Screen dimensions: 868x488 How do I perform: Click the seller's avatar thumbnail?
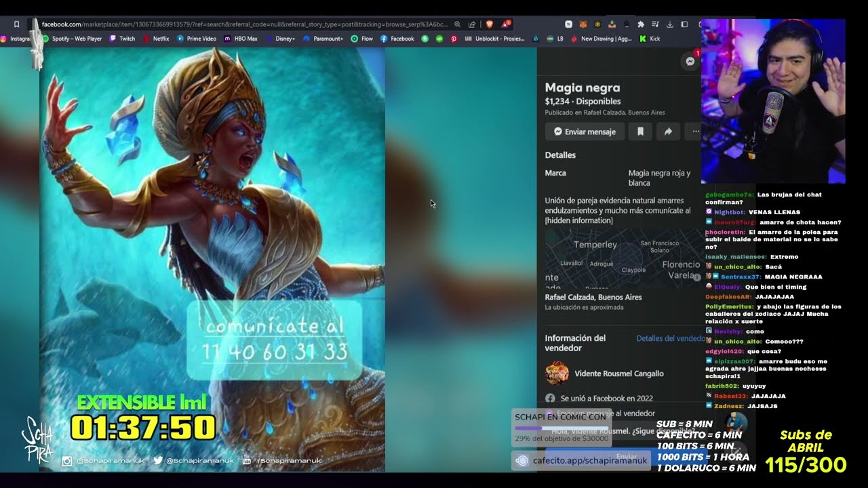pos(557,373)
